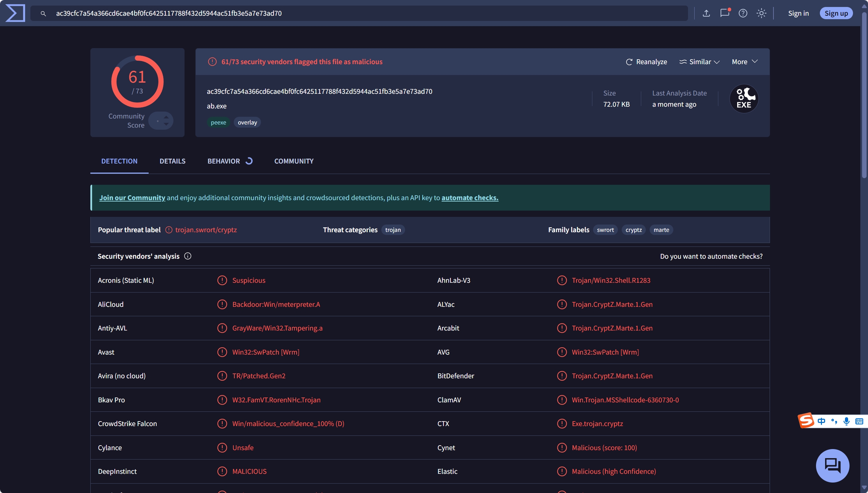The height and width of the screenshot is (493, 868).
Task: Click the marte family label
Action: [661, 230]
